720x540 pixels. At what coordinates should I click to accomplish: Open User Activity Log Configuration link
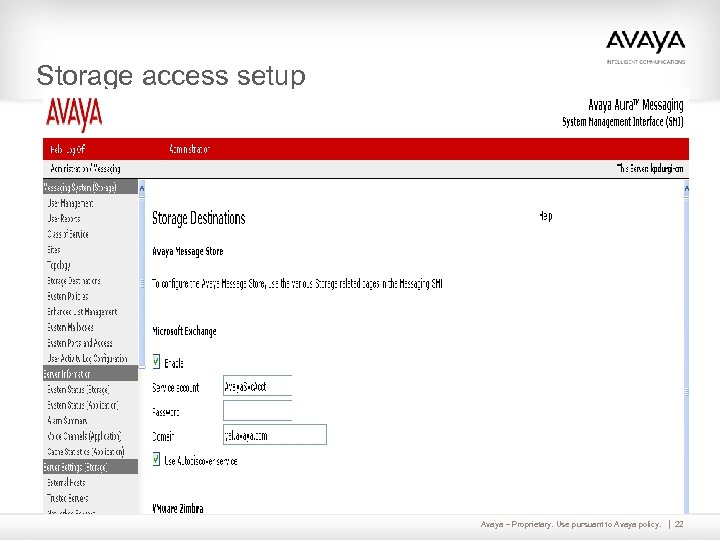pyautogui.click(x=87, y=359)
